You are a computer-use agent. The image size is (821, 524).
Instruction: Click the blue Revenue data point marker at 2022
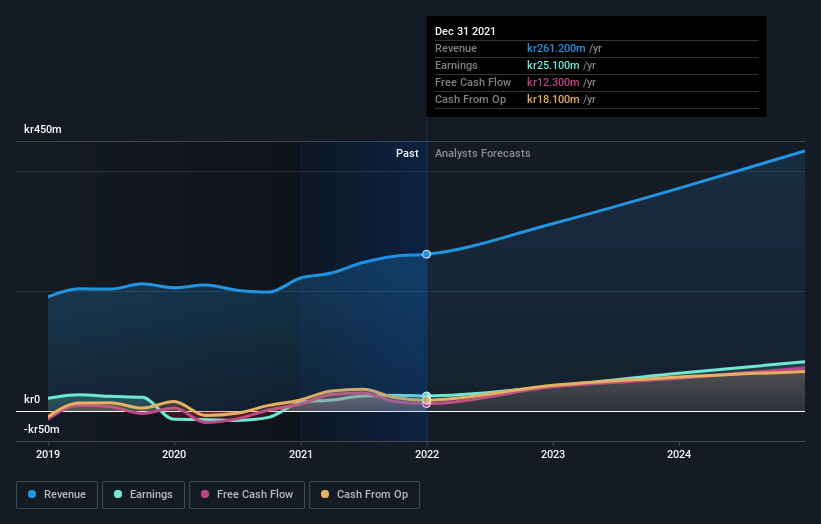427,254
